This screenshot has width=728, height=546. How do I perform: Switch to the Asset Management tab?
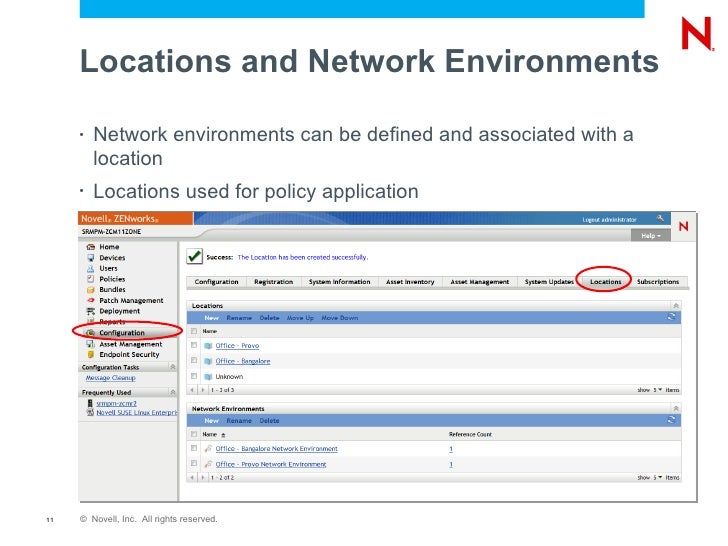coord(480,282)
